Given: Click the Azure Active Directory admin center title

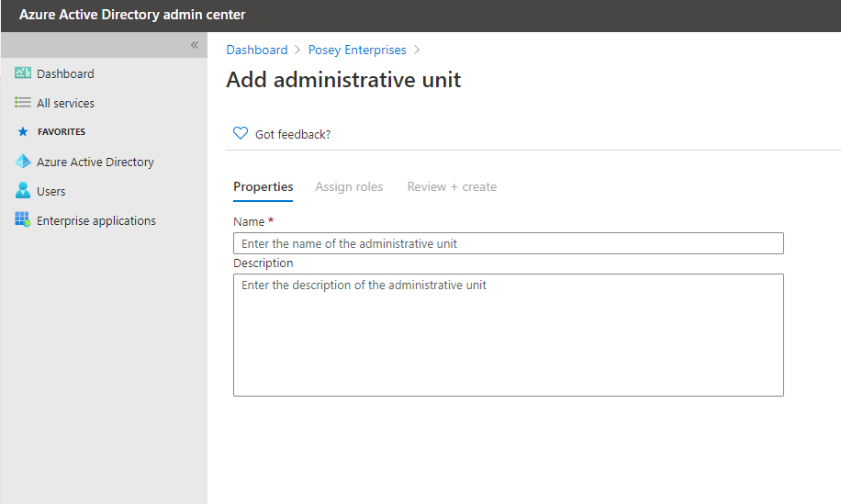Looking at the screenshot, I should point(132,15).
